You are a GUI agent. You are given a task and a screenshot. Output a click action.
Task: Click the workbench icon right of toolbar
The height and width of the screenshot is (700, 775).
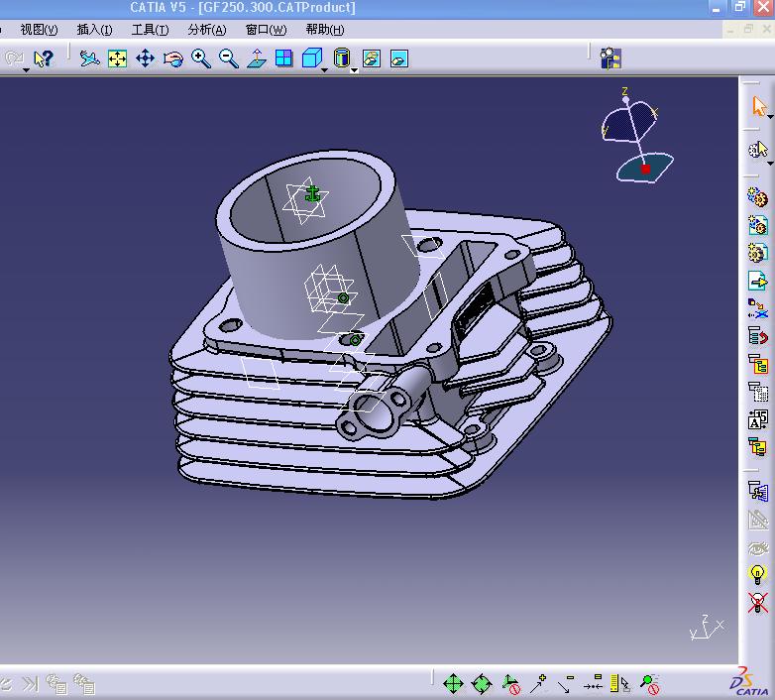pos(610,58)
